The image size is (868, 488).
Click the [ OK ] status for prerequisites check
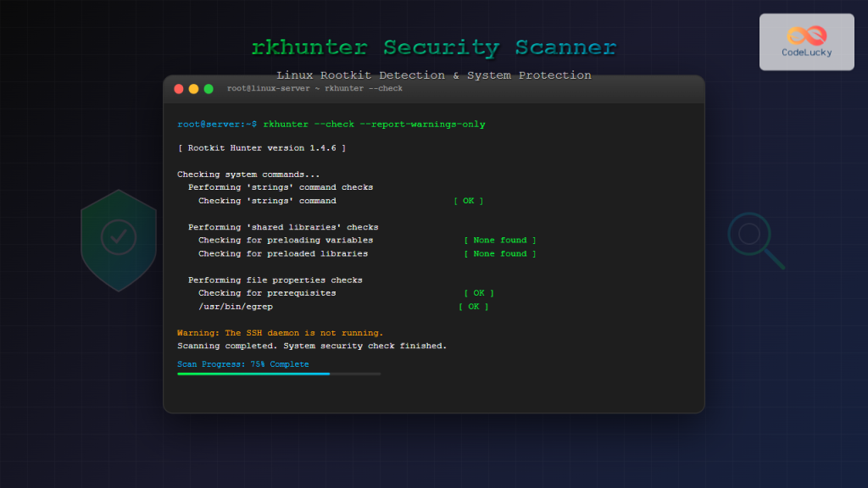[x=480, y=292]
